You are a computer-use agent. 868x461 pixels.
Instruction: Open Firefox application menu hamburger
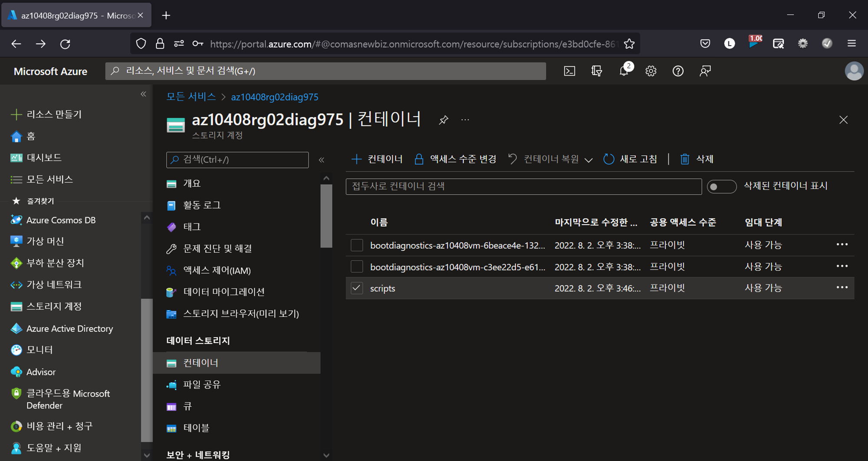[x=852, y=43]
